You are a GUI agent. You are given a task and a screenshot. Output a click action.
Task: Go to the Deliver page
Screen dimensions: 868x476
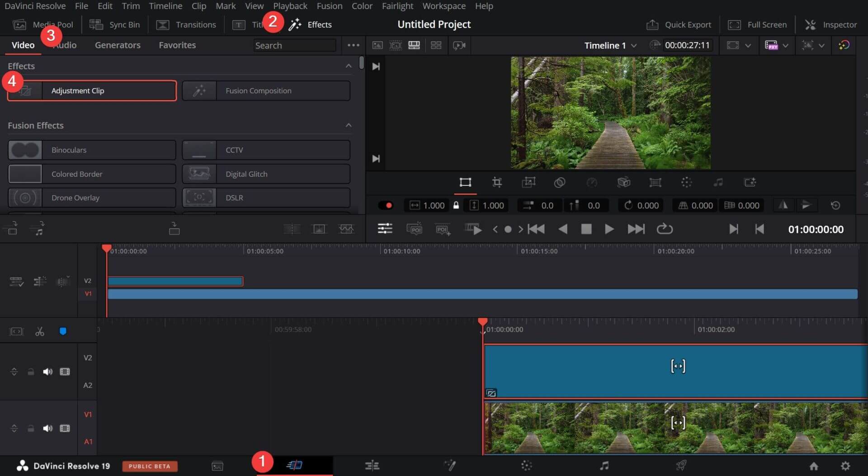coord(682,466)
